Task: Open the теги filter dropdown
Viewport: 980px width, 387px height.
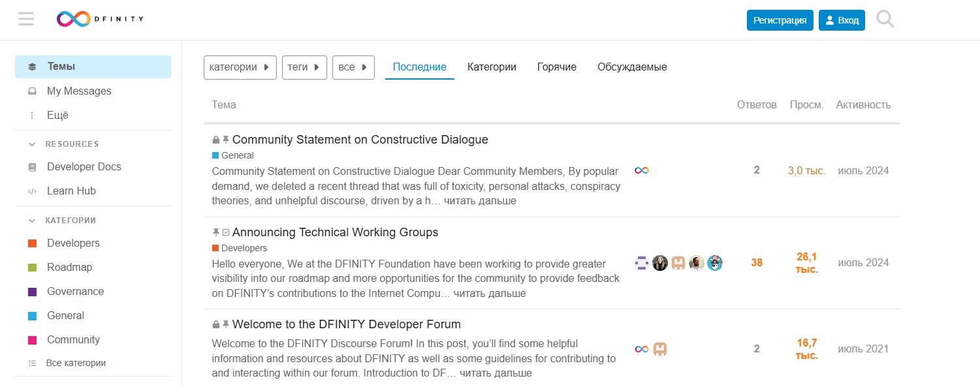Action: point(304,67)
